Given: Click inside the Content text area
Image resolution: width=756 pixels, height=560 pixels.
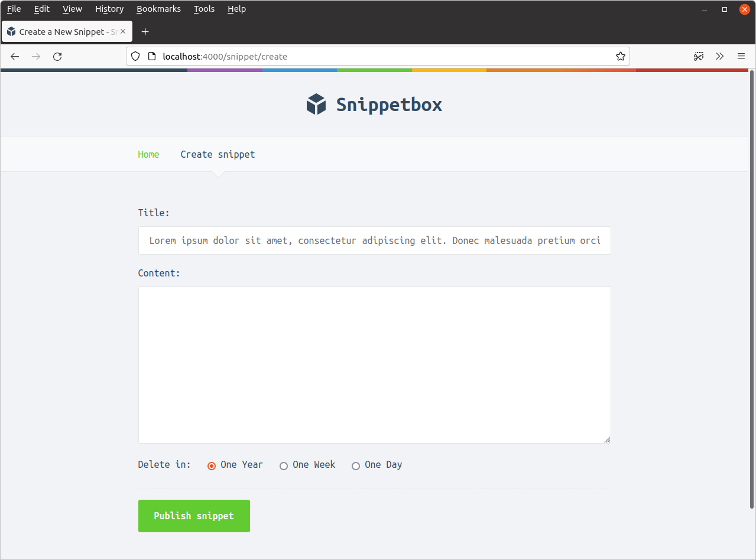Looking at the screenshot, I should tap(374, 364).
